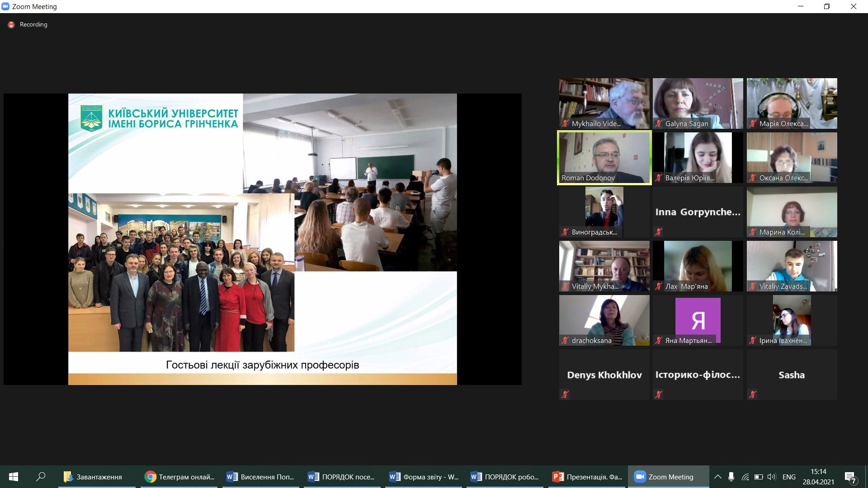
Task: Open the notification center icon
Action: click(x=850, y=477)
